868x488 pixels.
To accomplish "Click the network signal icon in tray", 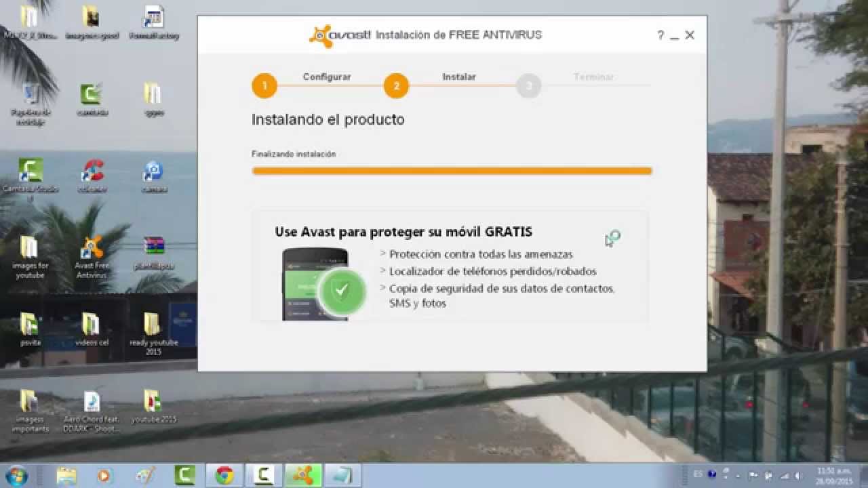I will (785, 475).
